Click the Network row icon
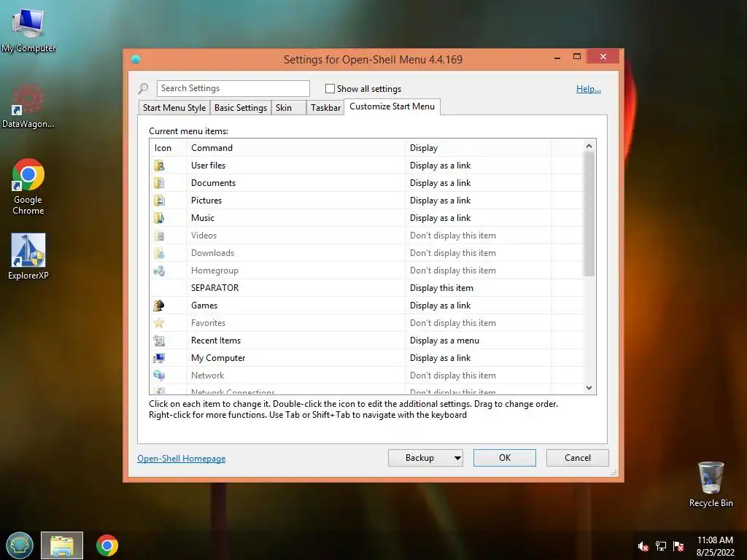This screenshot has width=747, height=560. pyautogui.click(x=159, y=376)
